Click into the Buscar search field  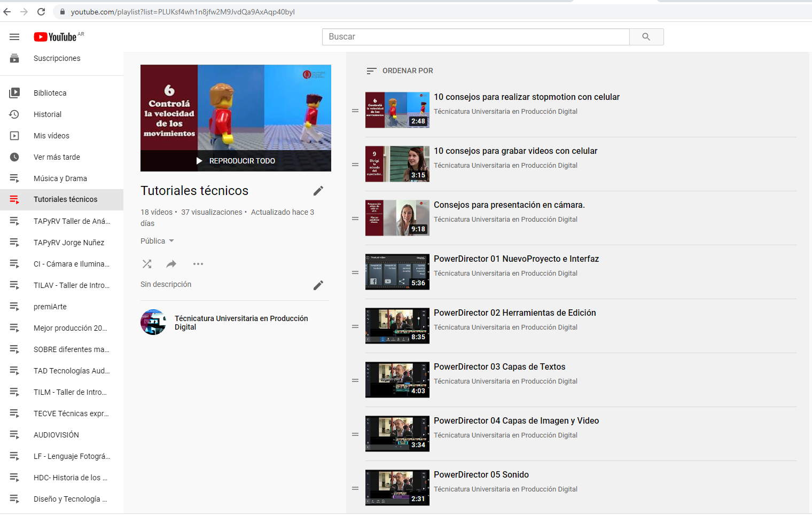point(475,37)
